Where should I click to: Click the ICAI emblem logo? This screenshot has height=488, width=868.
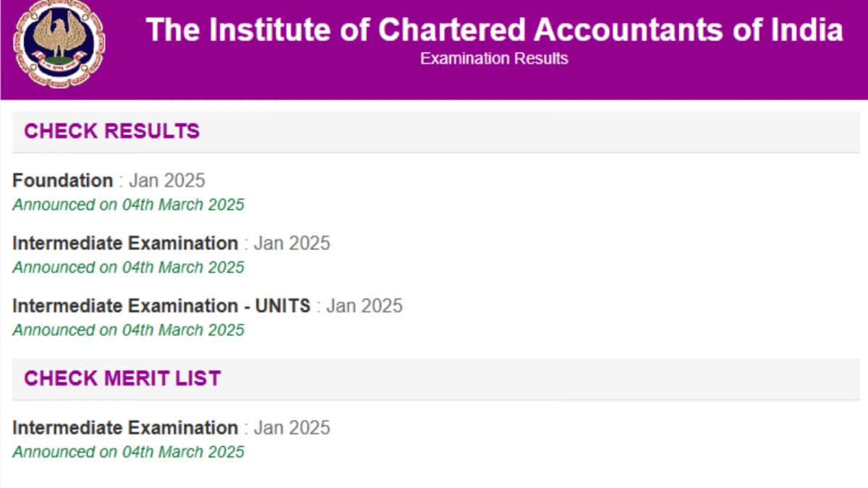coord(59,43)
